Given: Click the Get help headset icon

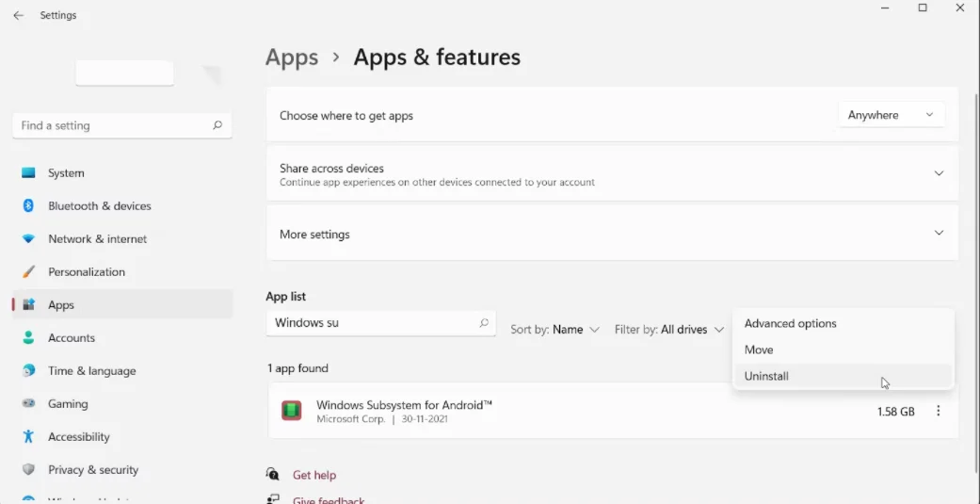Looking at the screenshot, I should 272,475.
